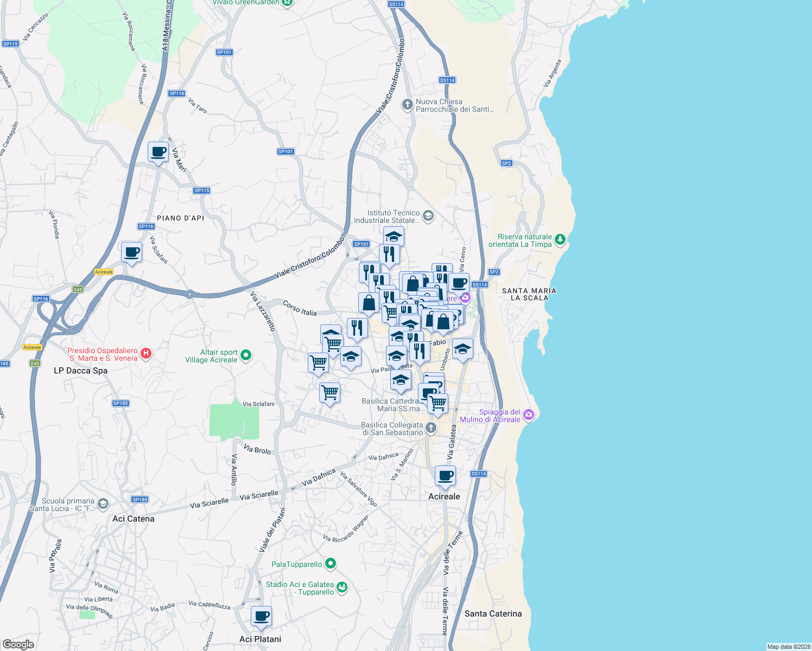Image resolution: width=812 pixels, height=651 pixels.
Task: Open the school marker below Istituto Tecnico Industriale
Action: coord(394,238)
